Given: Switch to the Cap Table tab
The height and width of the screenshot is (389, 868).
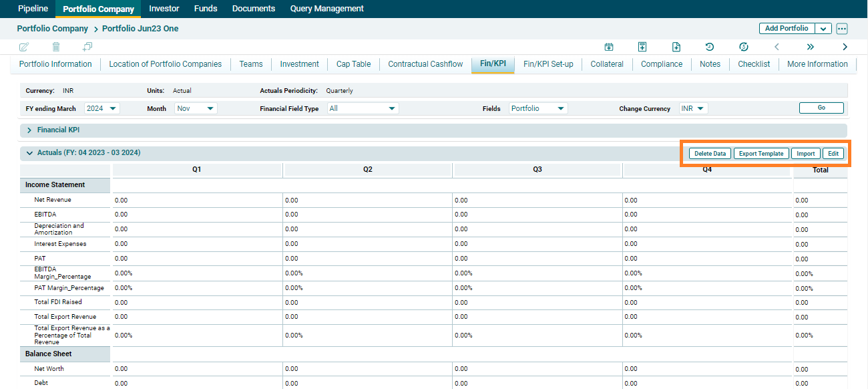Looking at the screenshot, I should pyautogui.click(x=353, y=64).
